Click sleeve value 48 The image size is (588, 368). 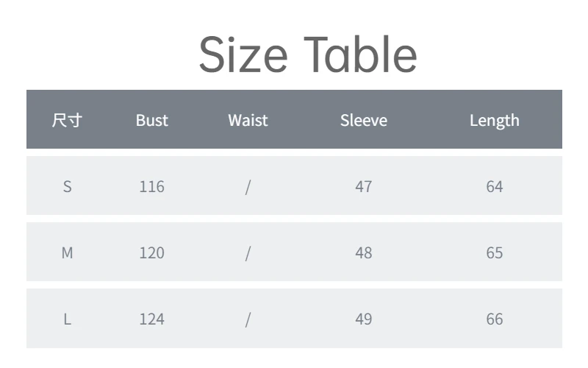[x=363, y=252]
